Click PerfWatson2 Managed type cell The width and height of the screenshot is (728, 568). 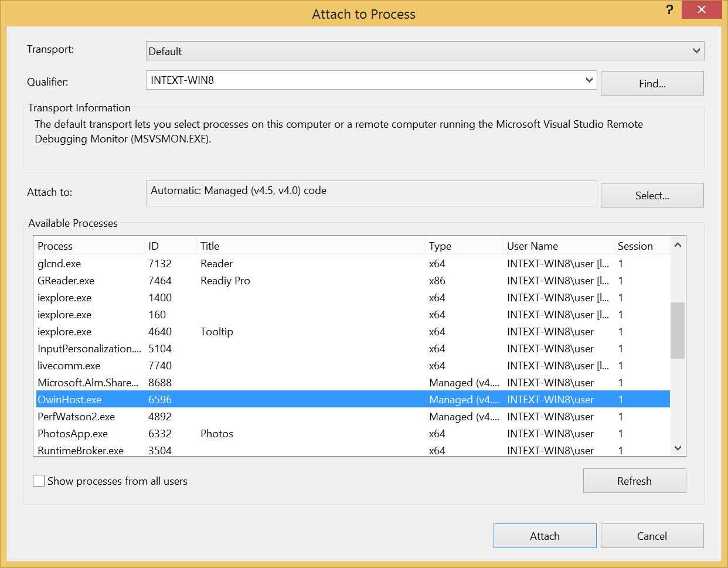(x=464, y=417)
